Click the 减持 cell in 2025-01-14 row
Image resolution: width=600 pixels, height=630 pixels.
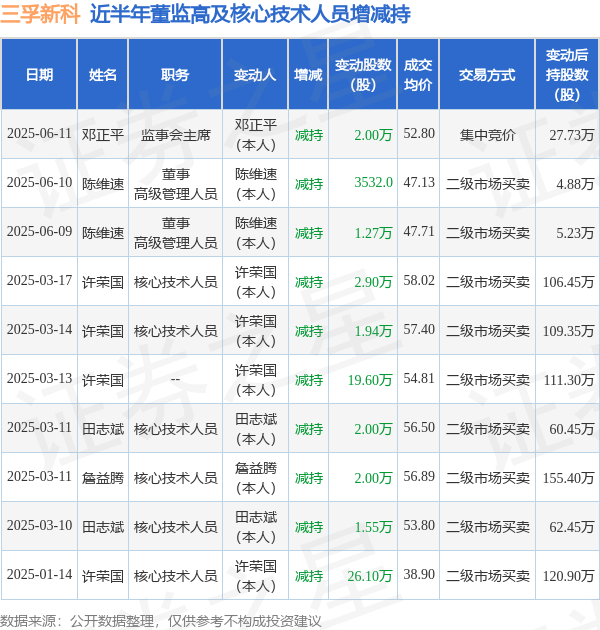click(309, 576)
